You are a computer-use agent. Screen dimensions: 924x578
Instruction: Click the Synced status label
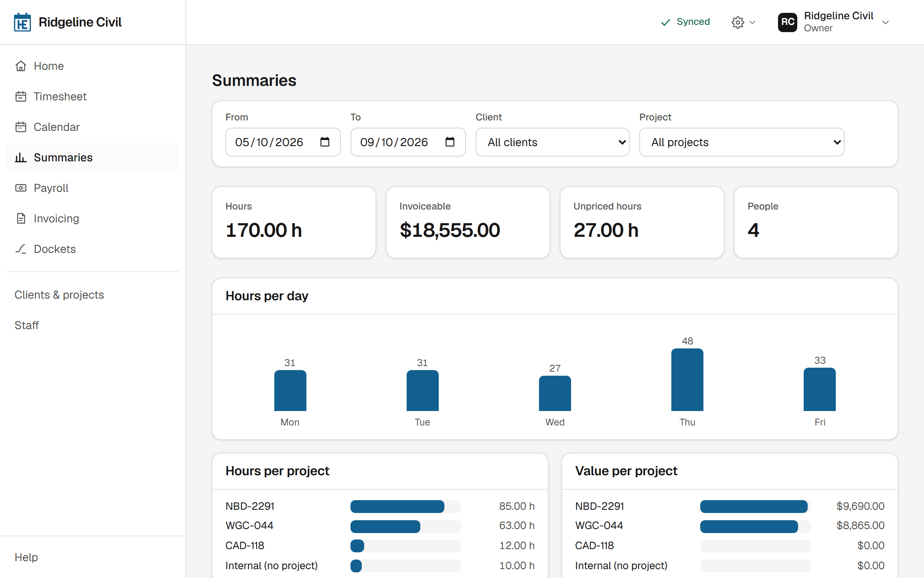coord(693,22)
